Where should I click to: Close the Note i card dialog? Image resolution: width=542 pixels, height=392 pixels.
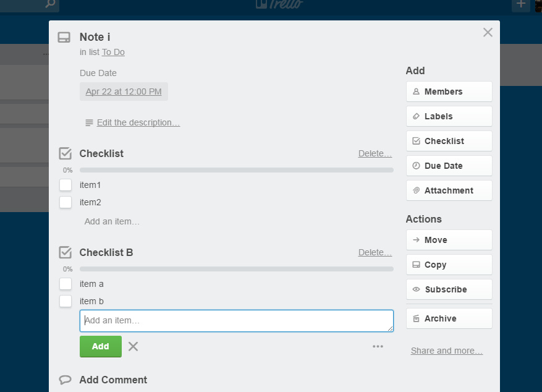(x=488, y=33)
